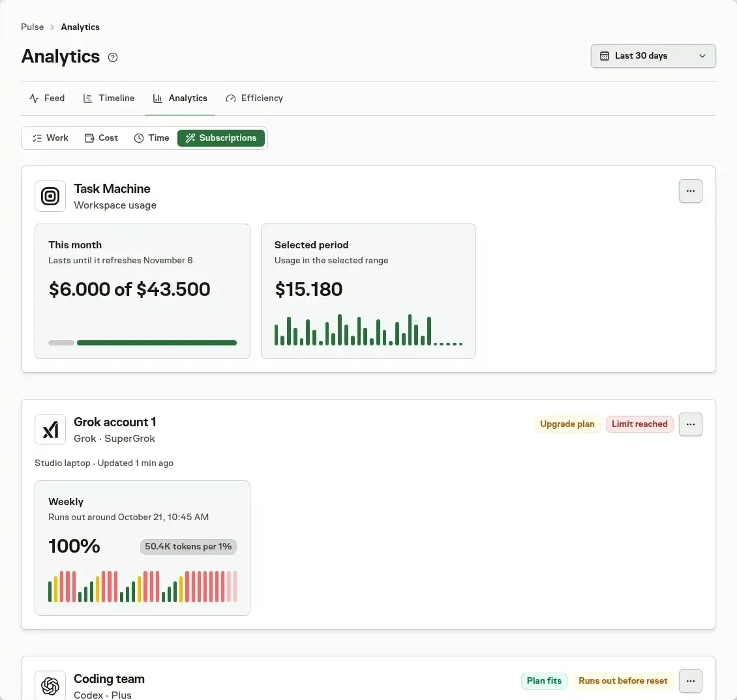Open Grok account 1 more options menu
737x700 pixels.
click(691, 425)
